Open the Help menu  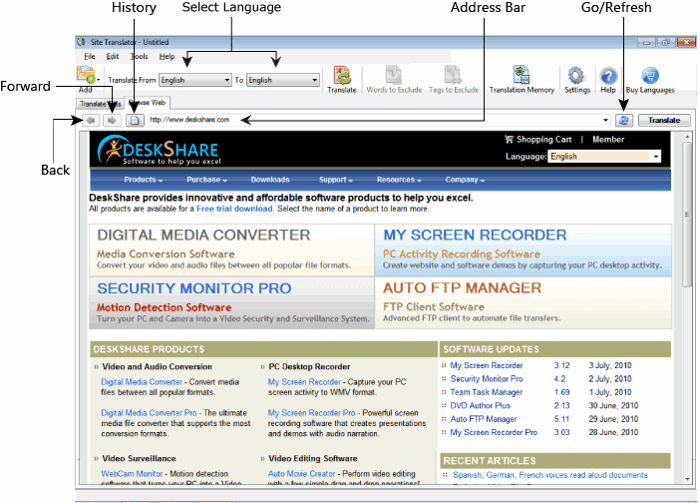point(167,56)
